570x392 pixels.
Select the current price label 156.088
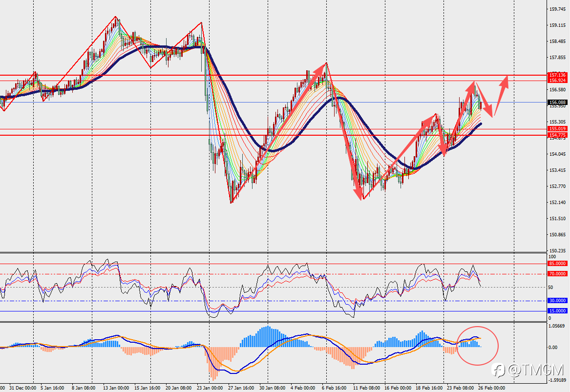click(x=557, y=103)
